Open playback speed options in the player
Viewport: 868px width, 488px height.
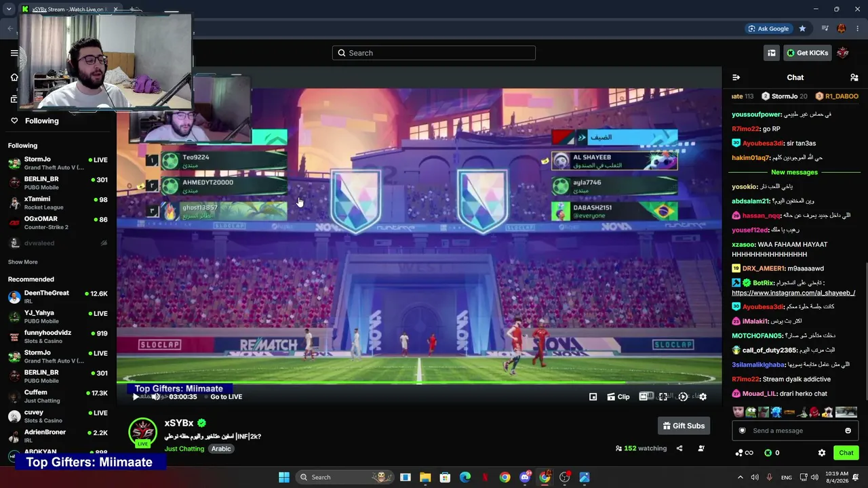coord(683,397)
